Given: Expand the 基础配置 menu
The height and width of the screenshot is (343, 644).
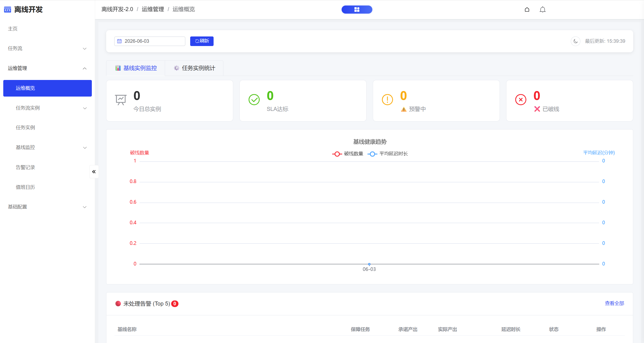Looking at the screenshot, I should click(47, 207).
